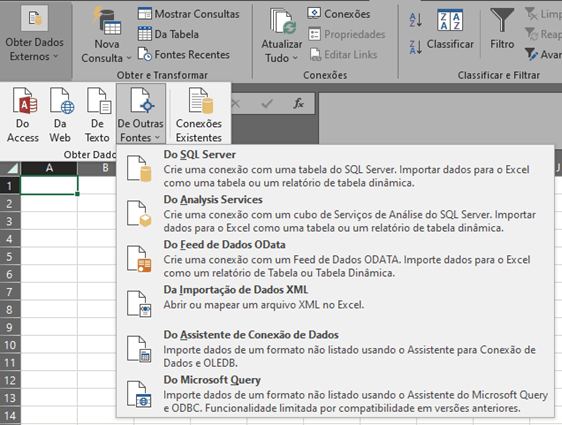562x425 pixels.
Task: Click the formula bar confirm checkmark
Action: (x=267, y=104)
